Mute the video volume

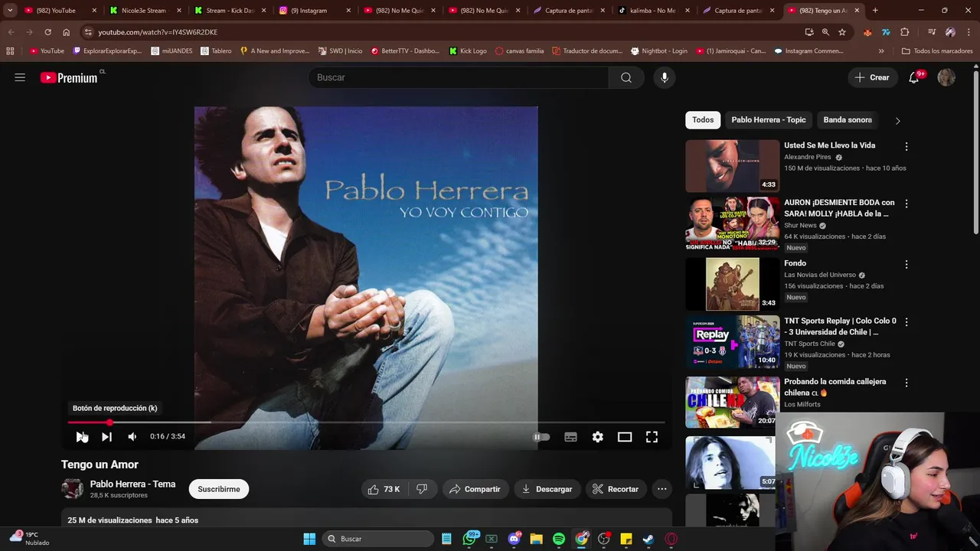tap(132, 437)
